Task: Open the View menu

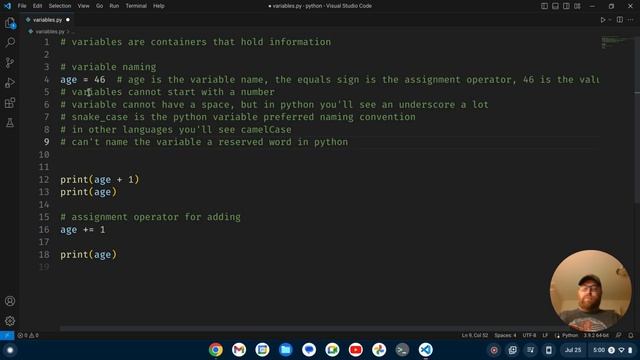Action: [83, 6]
